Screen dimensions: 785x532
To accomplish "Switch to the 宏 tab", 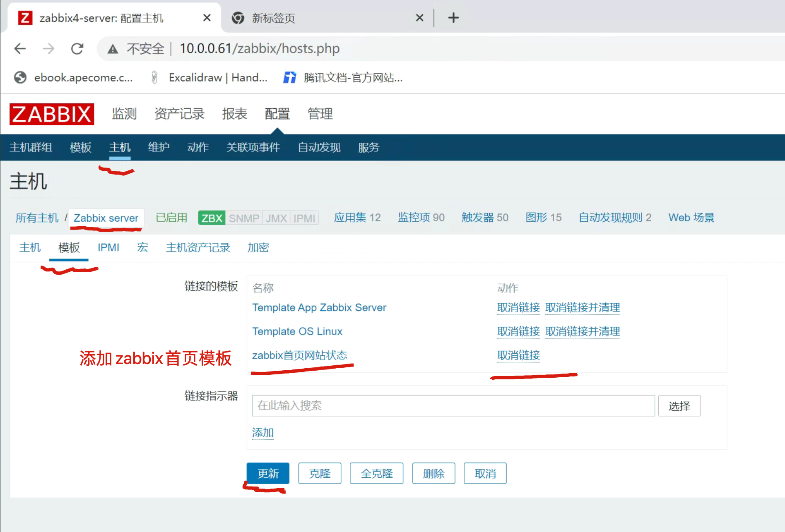I will point(142,247).
